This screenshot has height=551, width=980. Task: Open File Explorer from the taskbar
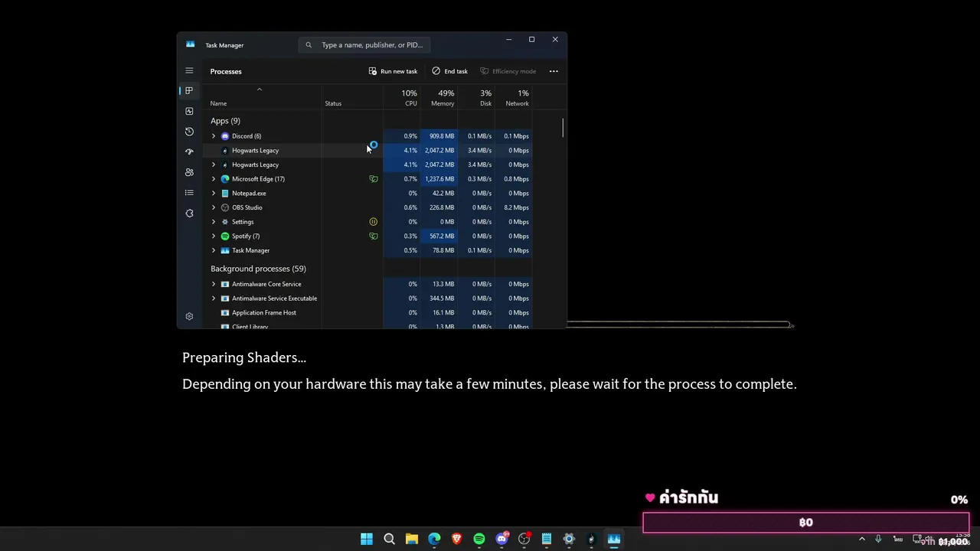tap(412, 539)
